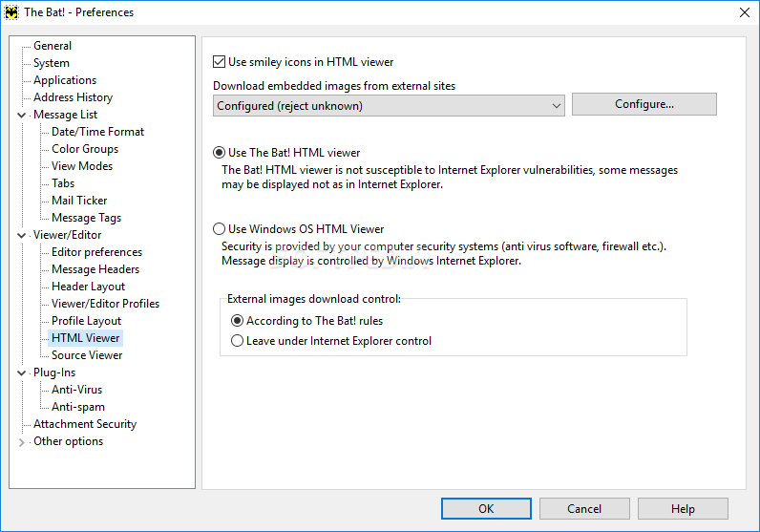The image size is (760, 532).
Task: Select Message Tags page
Action: coord(86,218)
